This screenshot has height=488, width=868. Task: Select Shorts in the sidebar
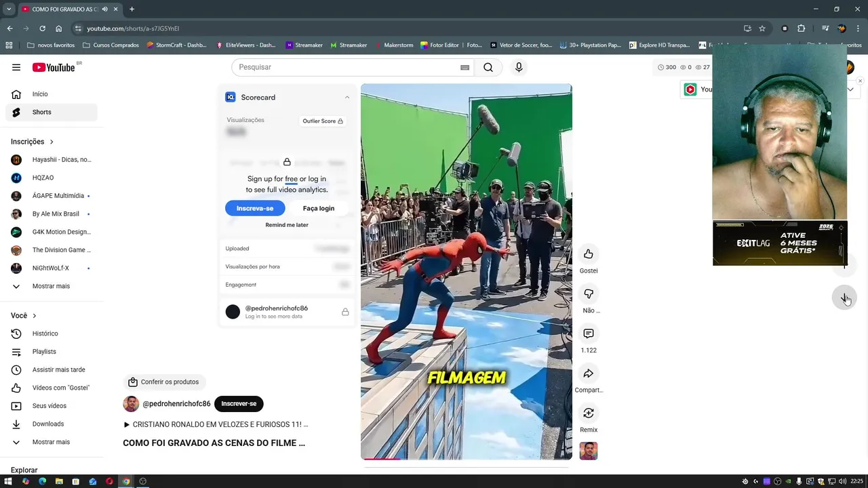(52, 112)
